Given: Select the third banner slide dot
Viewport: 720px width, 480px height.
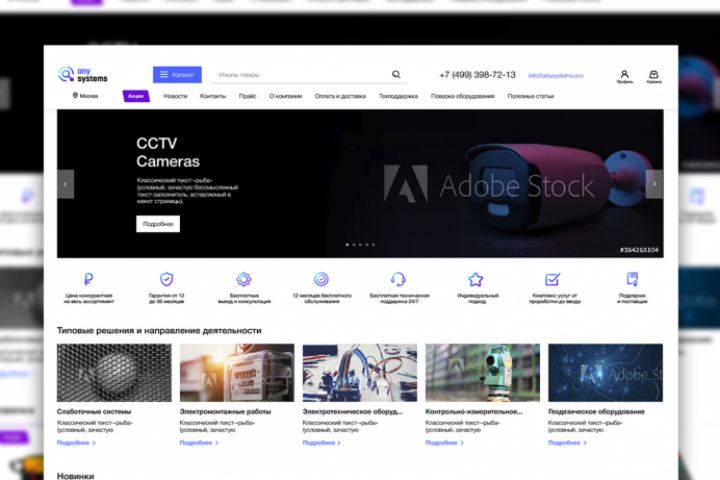Looking at the screenshot, I should (360, 245).
